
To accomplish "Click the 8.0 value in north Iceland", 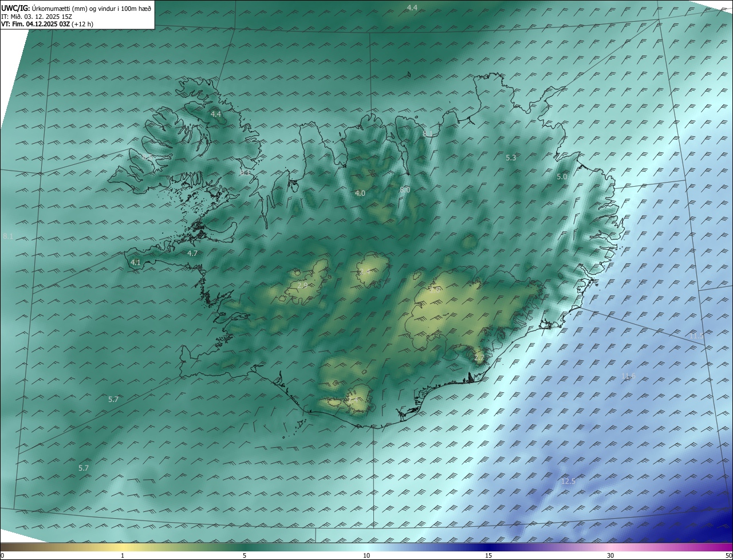I will point(405,190).
